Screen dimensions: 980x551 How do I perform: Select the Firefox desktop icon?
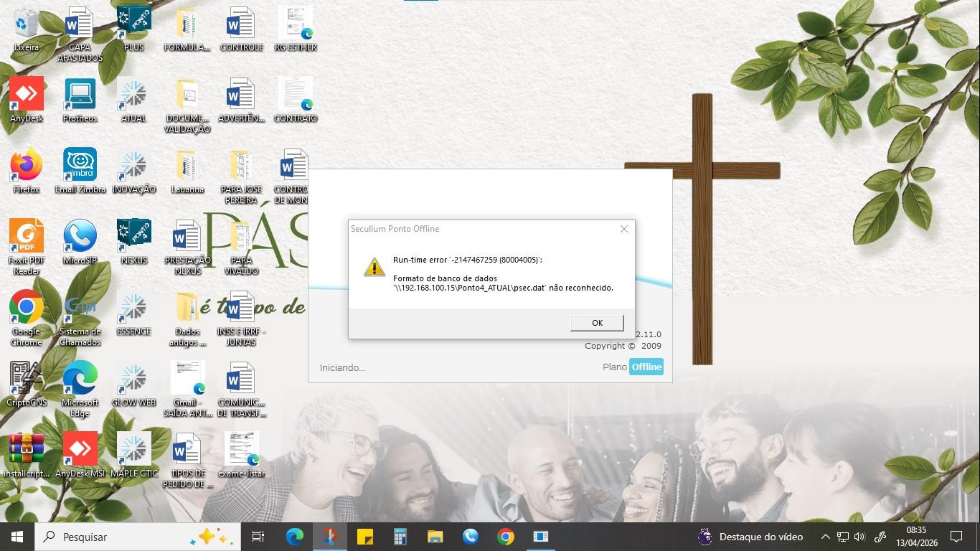click(27, 171)
